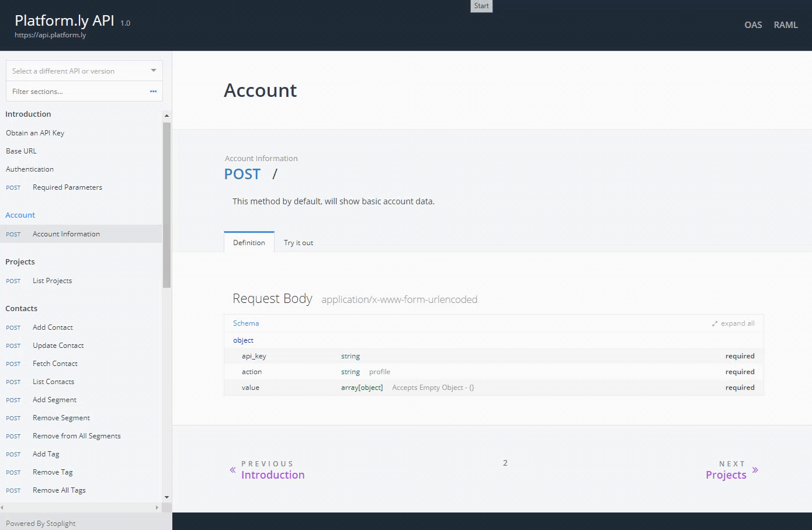
Task: Switch to the Definition tab
Action: point(249,242)
